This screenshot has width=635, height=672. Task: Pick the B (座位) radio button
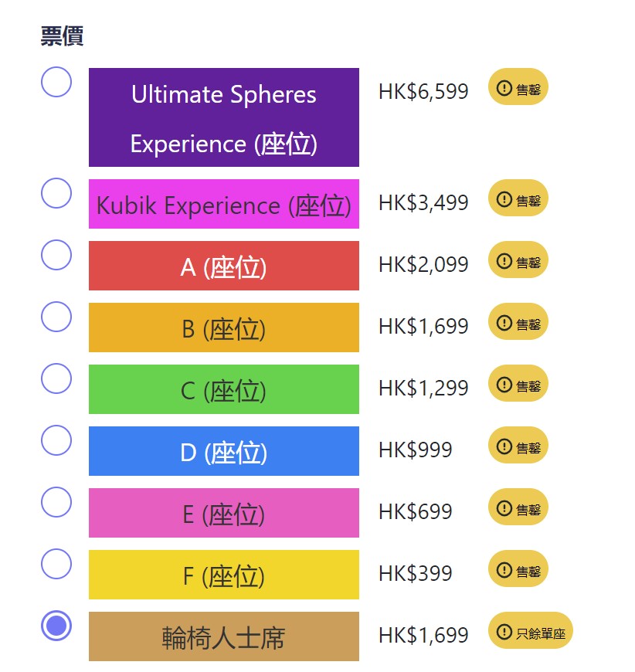[56, 317]
